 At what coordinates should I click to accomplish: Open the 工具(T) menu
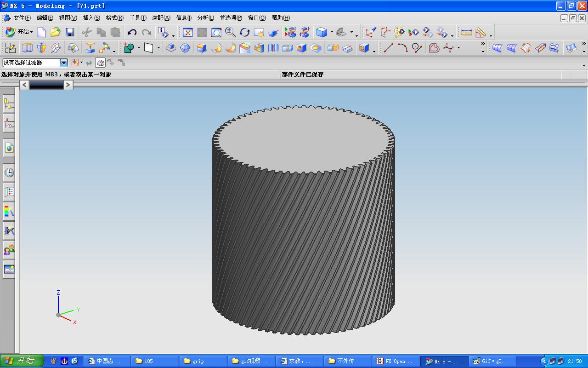(138, 18)
